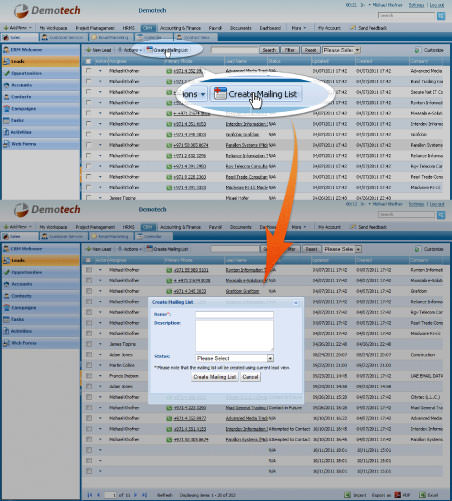Tick header select-all checkbox in upper screenshot
This screenshot has height=501, width=452.
click(x=88, y=61)
